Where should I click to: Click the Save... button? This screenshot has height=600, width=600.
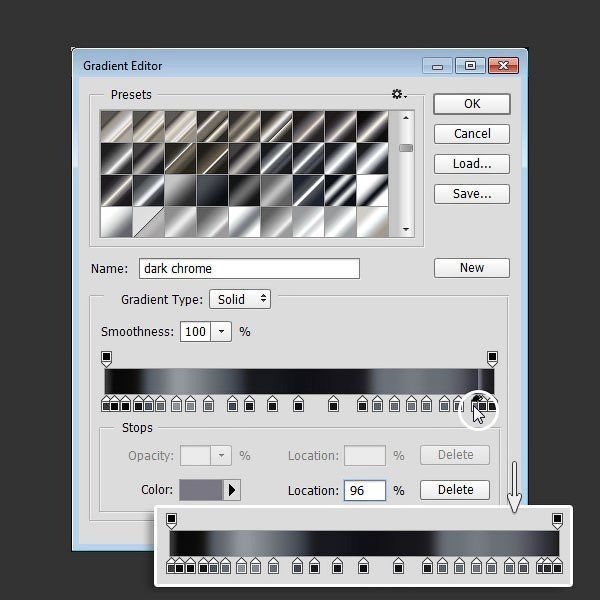[472, 194]
